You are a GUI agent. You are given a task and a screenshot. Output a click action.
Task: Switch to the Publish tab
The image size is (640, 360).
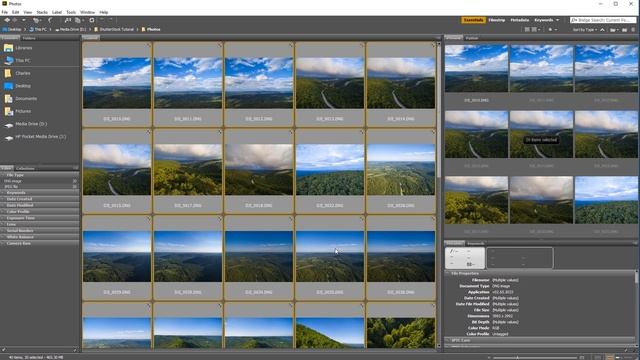[x=472, y=38]
